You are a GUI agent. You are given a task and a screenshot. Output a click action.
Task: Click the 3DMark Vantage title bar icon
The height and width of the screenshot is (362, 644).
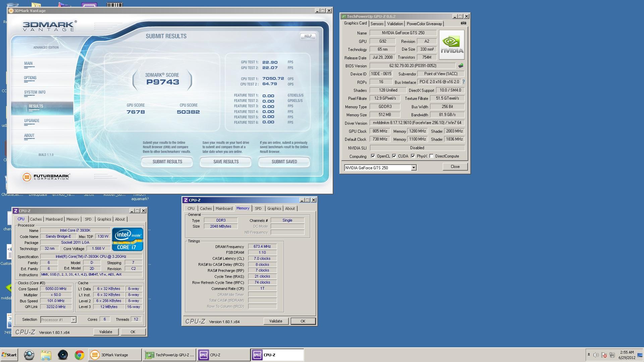(11, 11)
